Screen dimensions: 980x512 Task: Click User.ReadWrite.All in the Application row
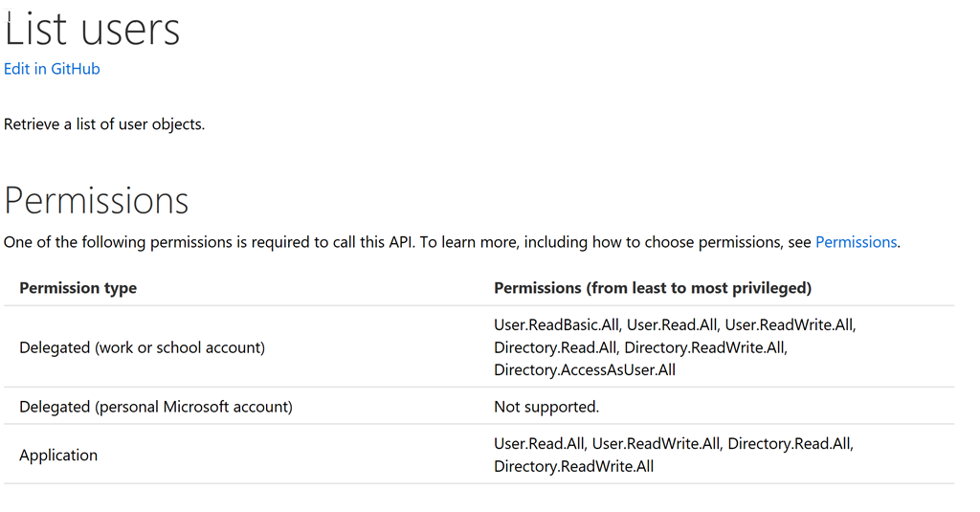point(657,444)
